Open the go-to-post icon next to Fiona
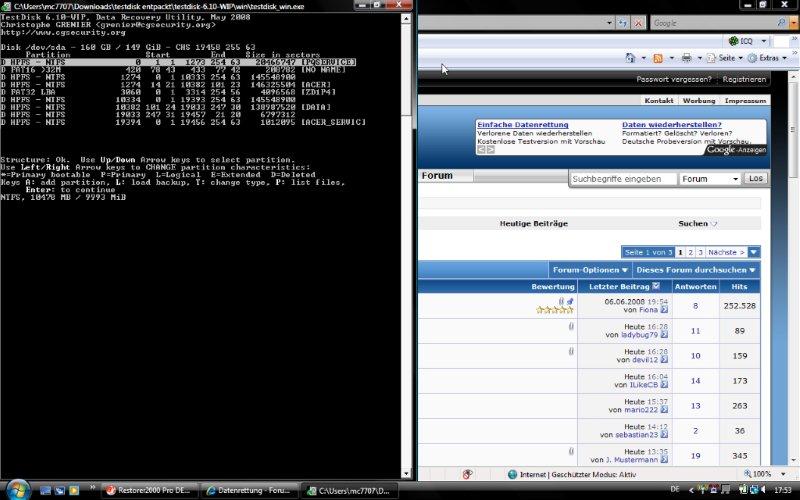This screenshot has height=500, width=800. click(x=664, y=310)
